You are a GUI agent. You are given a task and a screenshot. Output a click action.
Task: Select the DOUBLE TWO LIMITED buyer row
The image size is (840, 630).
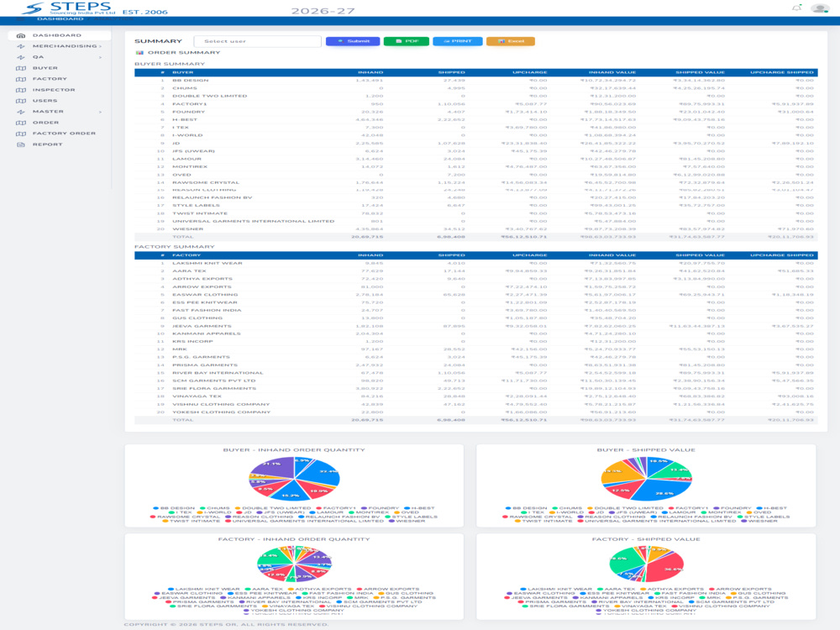475,96
